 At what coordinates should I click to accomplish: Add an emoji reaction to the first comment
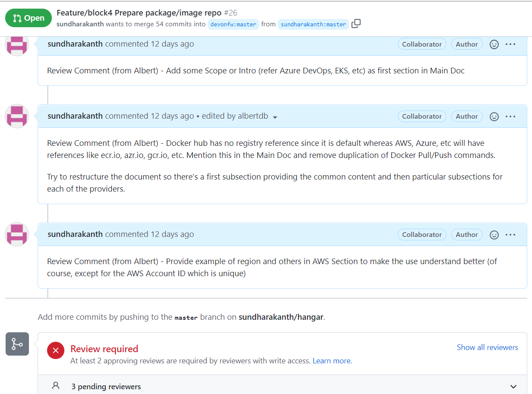(x=494, y=44)
